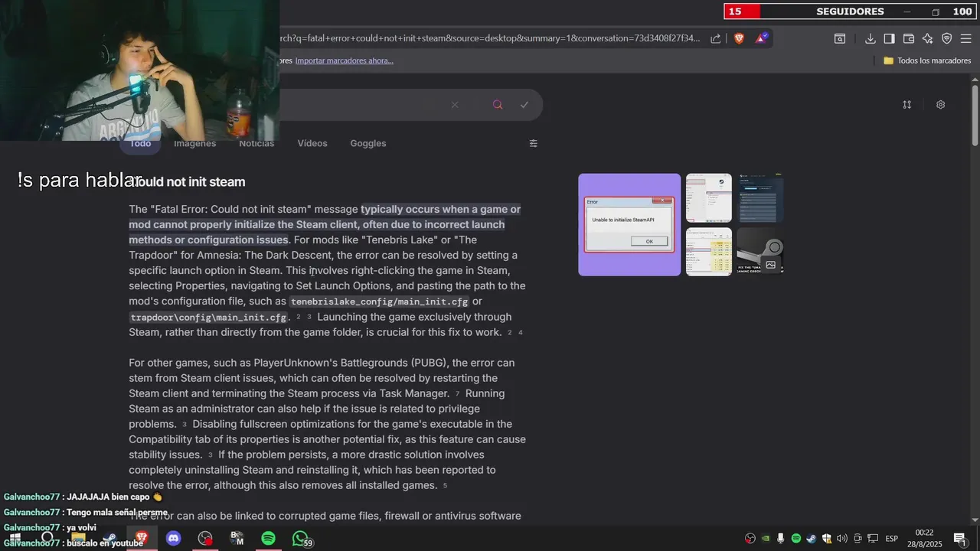Open the tab search icon in toolbar
Screen dimensions: 980x551
tap(840, 39)
